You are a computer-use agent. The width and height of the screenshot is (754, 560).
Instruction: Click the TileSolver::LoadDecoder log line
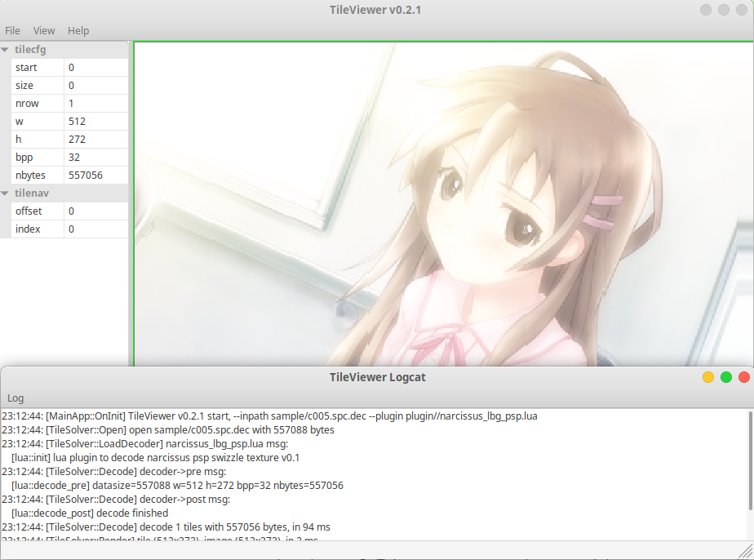pyautogui.click(x=144, y=443)
